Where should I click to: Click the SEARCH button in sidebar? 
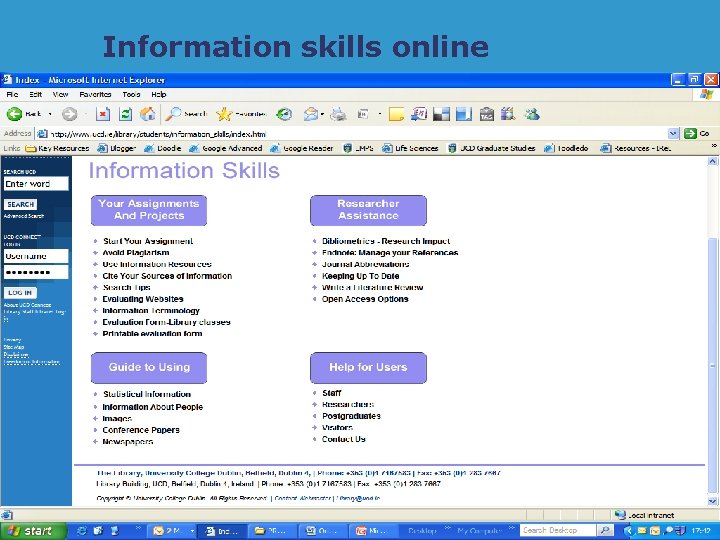[21, 204]
